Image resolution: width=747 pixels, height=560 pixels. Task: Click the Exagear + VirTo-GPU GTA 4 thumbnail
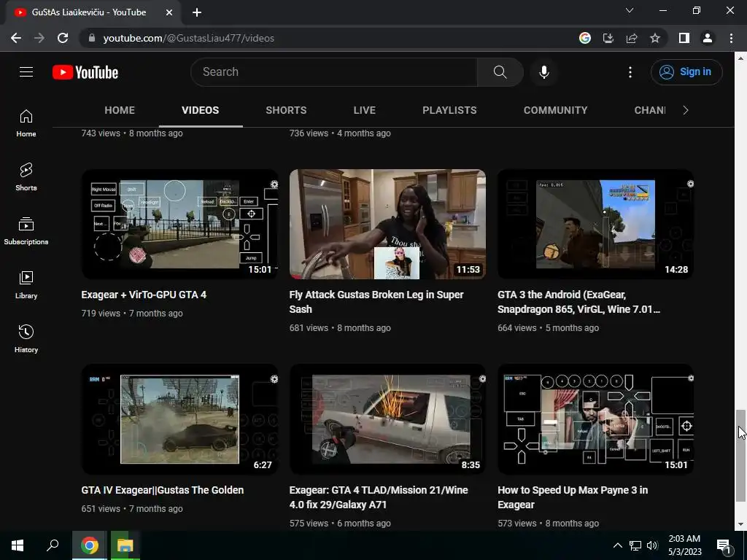[179, 225]
